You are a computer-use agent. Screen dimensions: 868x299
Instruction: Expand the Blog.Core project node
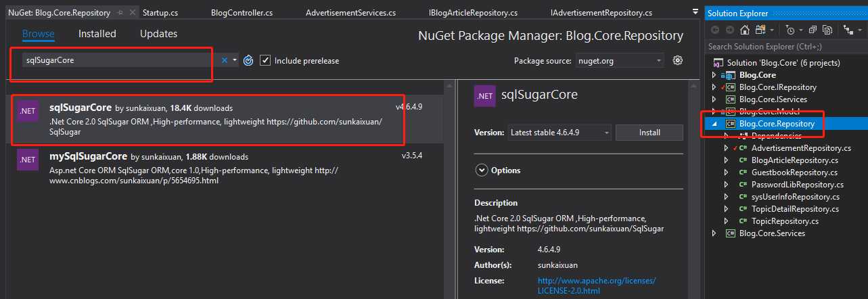pyautogui.click(x=713, y=75)
